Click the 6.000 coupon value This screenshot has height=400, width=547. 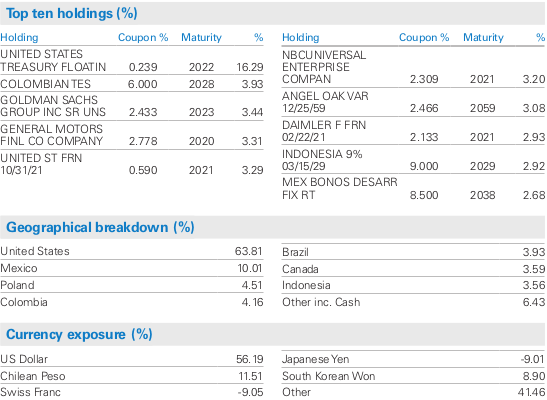click(x=143, y=84)
